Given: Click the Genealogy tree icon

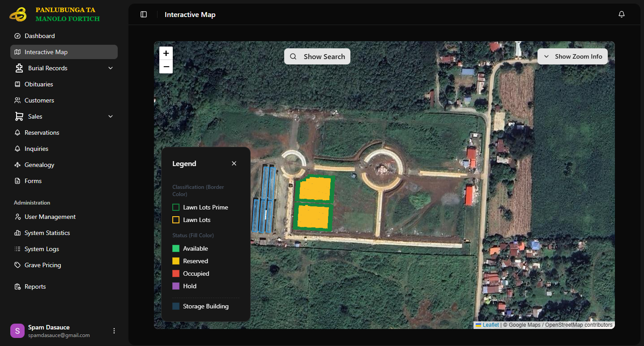Looking at the screenshot, I should click(x=17, y=165).
